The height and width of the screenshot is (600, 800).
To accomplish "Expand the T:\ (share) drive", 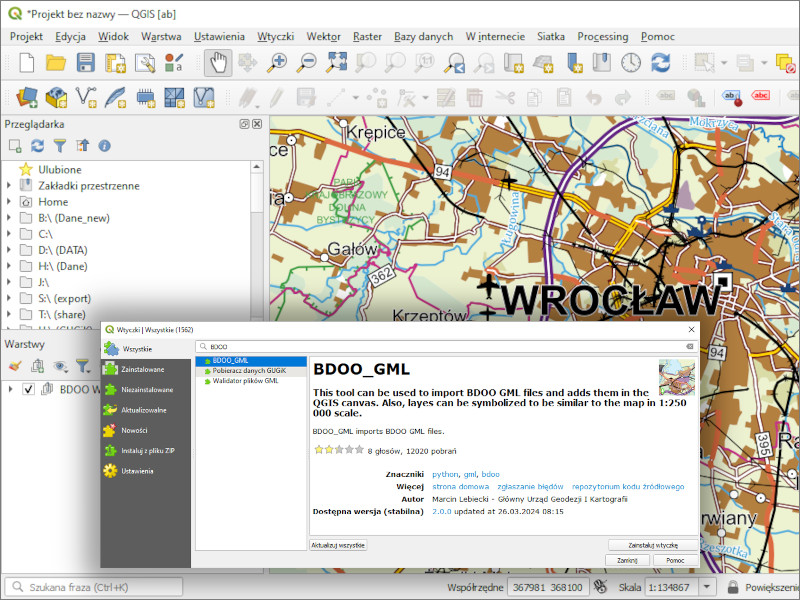I will click(9, 314).
